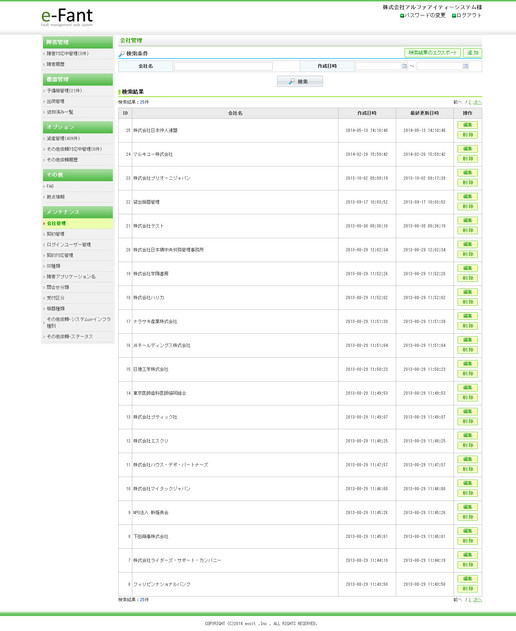Open the start date calendar picker icon
Screen dimensions: 516x631
[x=404, y=66]
